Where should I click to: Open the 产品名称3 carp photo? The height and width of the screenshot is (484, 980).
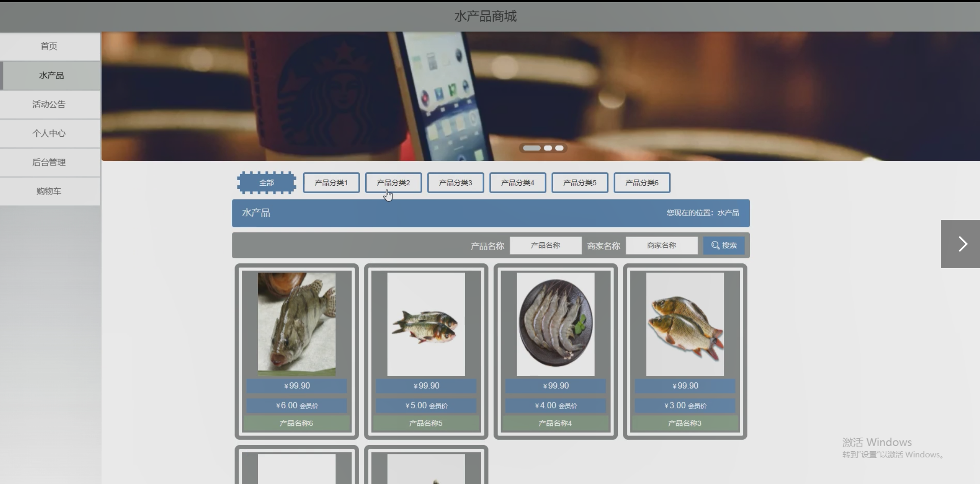coord(685,324)
